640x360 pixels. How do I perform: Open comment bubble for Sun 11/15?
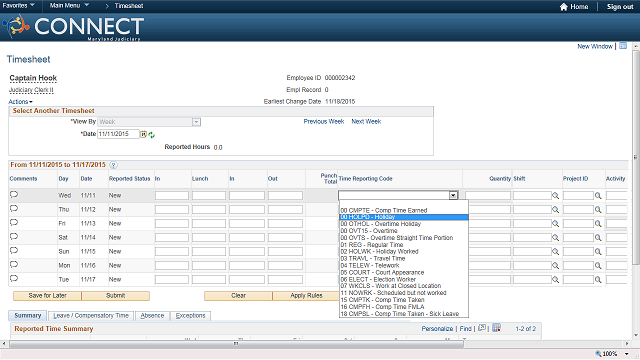click(14, 251)
